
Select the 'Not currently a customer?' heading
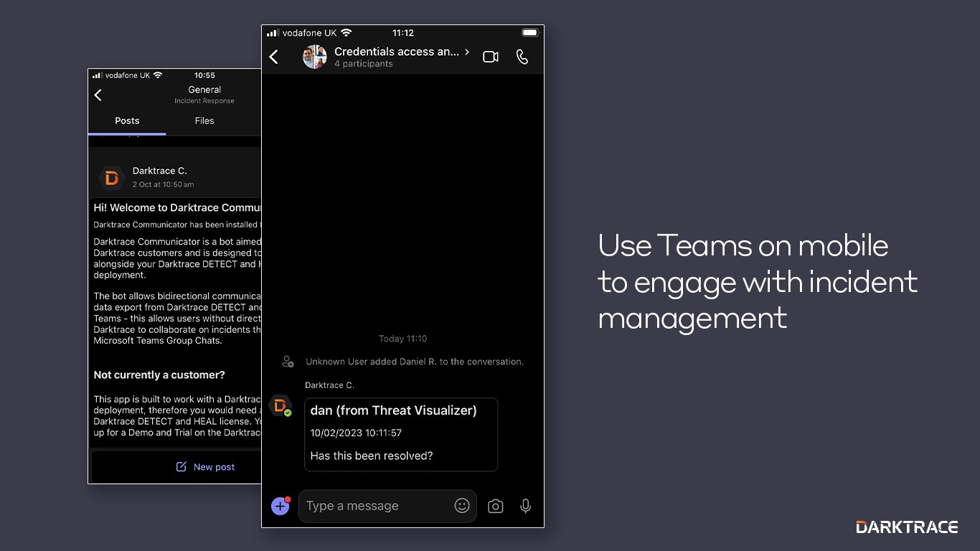[x=159, y=375]
